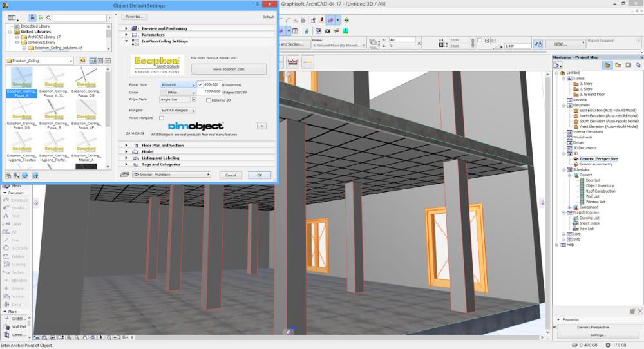Expand the Parameters panel
This screenshot has height=349, width=644.
click(126, 35)
